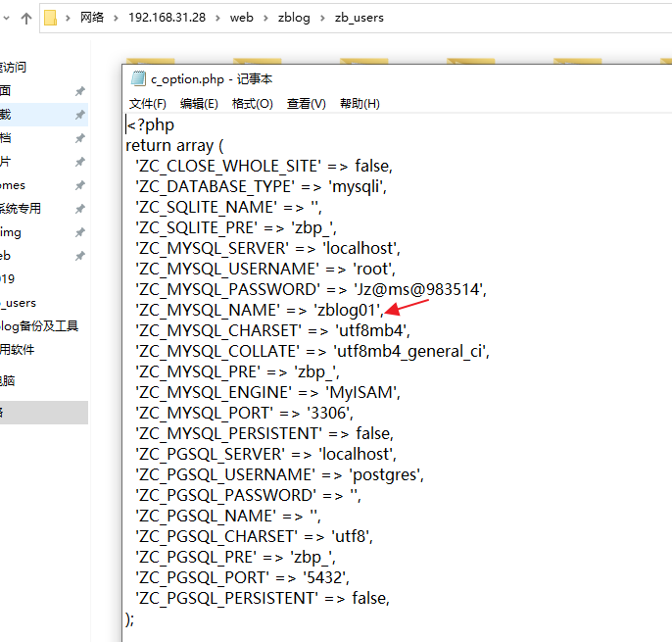The image size is (672, 642).
Task: Click pin icon beside 档 item
Action: (80, 138)
